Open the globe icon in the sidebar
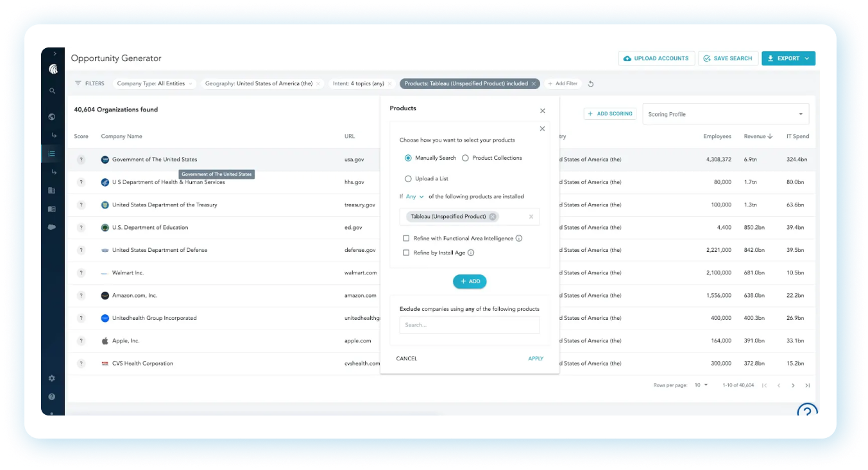Screen dimensions: 868x470 (x=52, y=117)
